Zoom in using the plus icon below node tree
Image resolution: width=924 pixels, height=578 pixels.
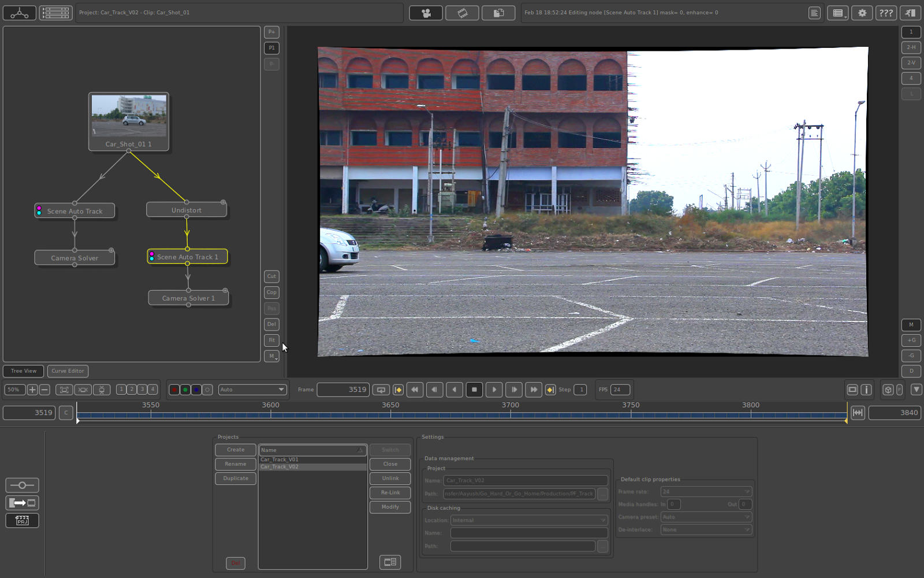coord(32,390)
